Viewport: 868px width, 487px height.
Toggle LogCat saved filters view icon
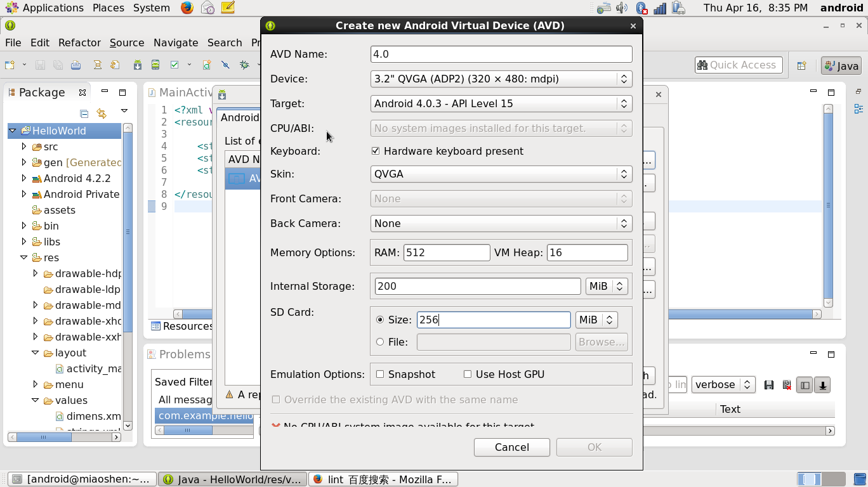click(x=805, y=385)
